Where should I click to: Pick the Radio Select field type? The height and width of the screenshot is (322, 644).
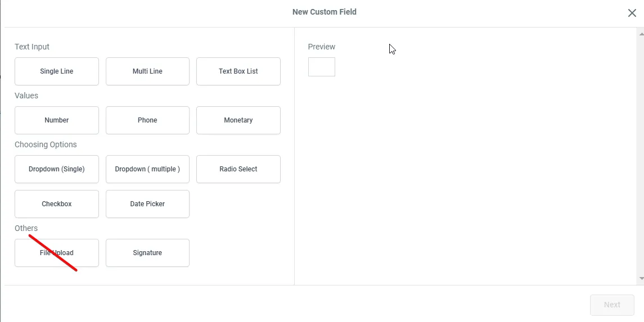238,169
